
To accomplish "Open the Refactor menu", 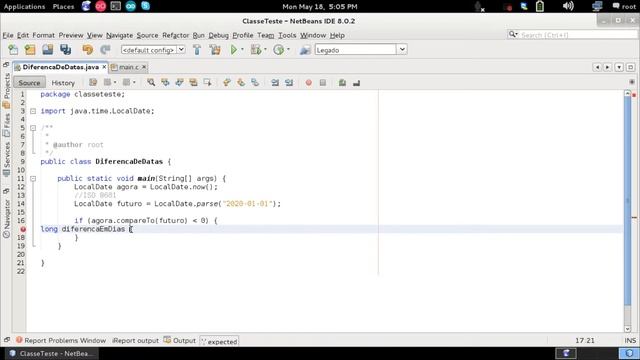I will [x=176, y=36].
